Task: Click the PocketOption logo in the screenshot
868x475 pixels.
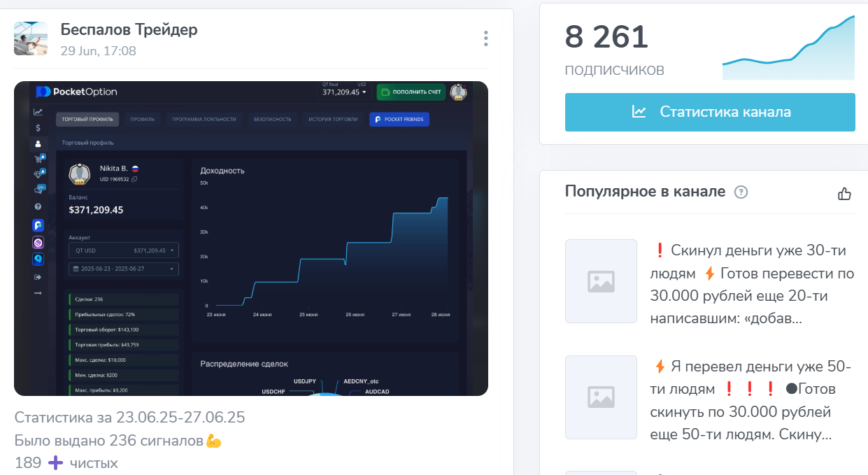Action: pyautogui.click(x=77, y=92)
